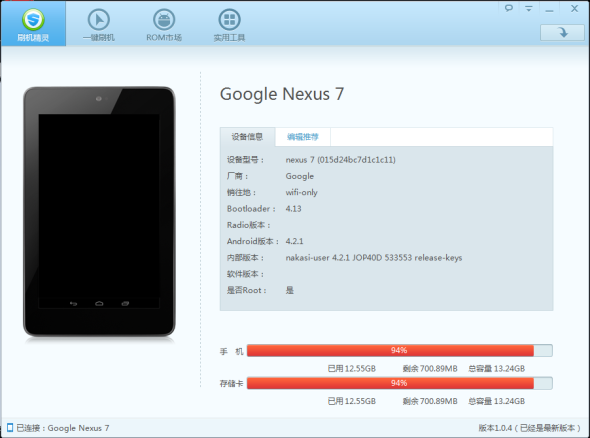The image size is (590, 438).
Task: Click the 是否Root value 是
Action: coord(290,290)
